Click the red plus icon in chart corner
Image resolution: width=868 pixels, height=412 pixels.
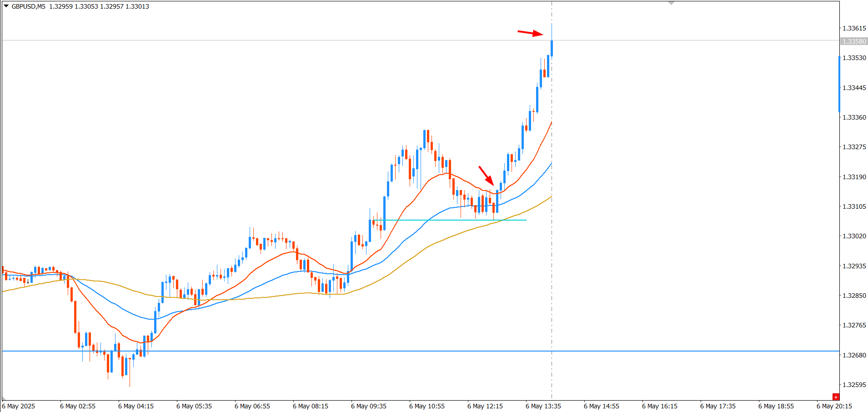pyautogui.click(x=836, y=397)
